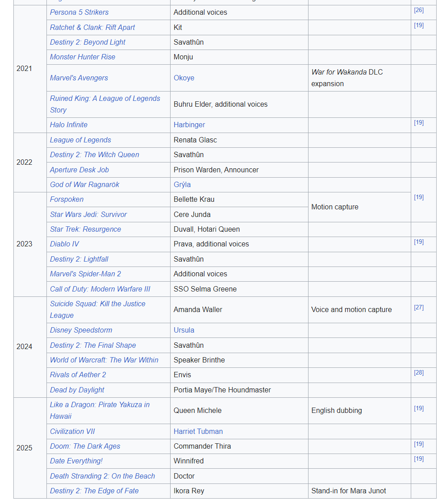Open Call of Duty: Modern Warfare III link

click(x=100, y=289)
